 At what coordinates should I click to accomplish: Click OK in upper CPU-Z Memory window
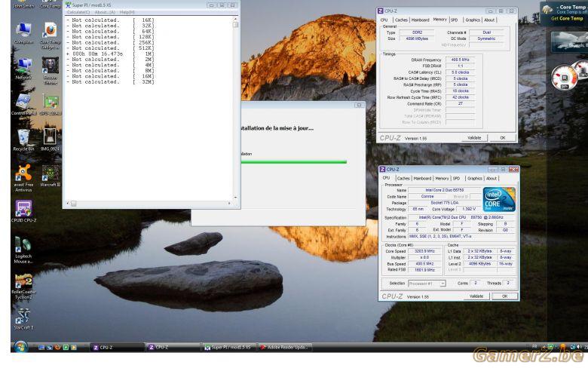[503, 138]
